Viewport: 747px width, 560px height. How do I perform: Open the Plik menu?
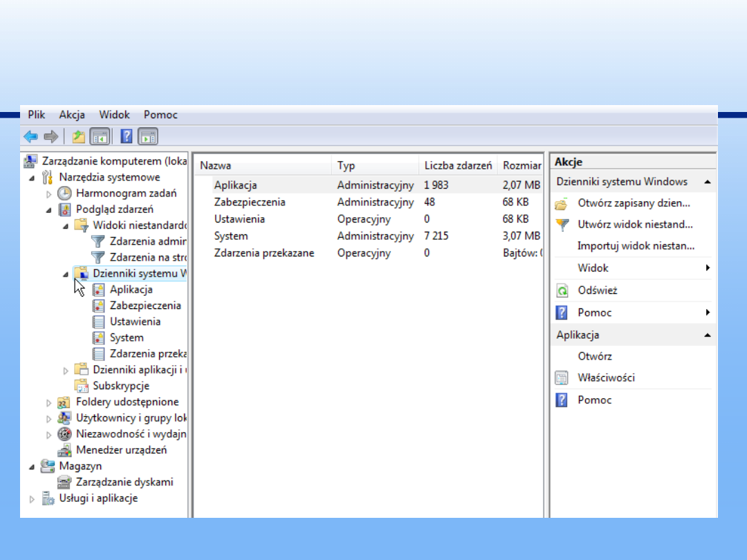37,115
